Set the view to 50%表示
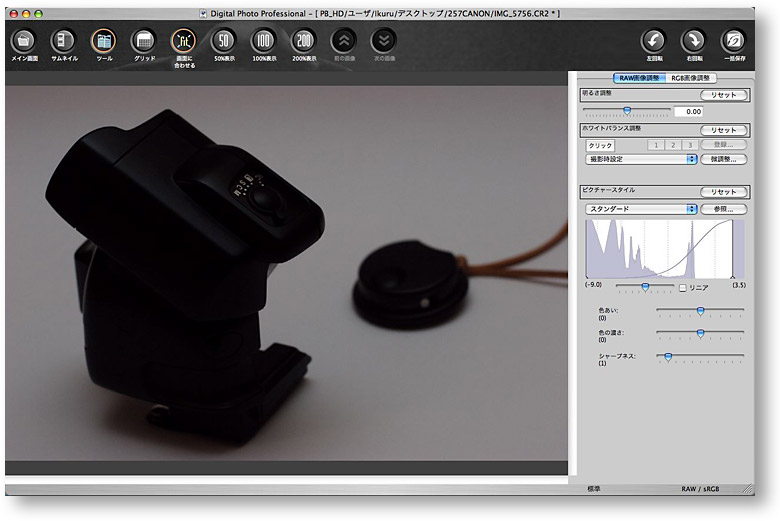 (224, 41)
